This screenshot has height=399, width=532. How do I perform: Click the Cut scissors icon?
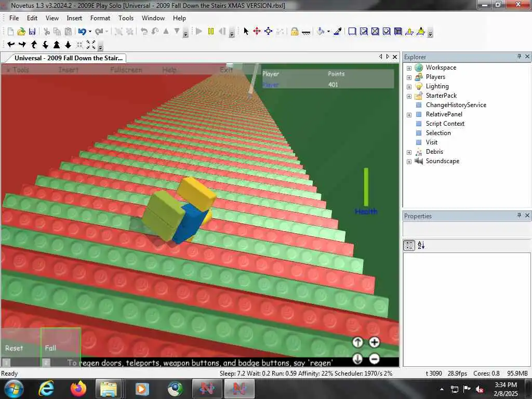(47, 32)
